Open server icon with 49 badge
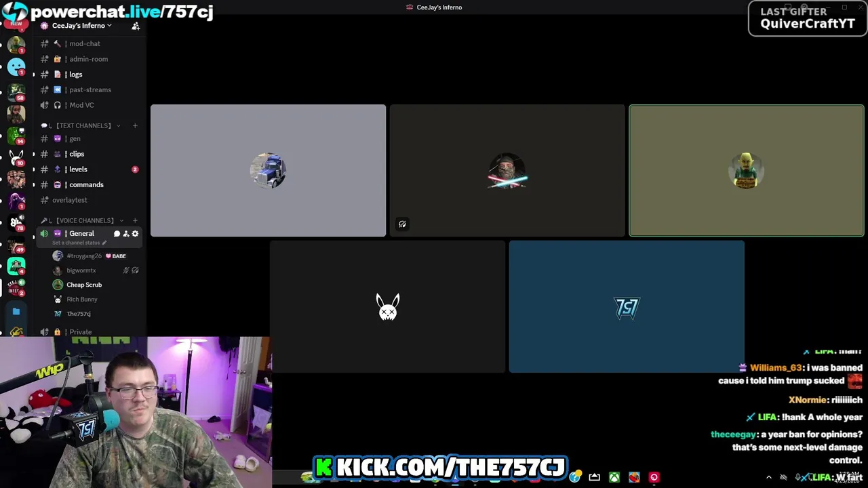Screen dimensions: 868x488 (16, 243)
